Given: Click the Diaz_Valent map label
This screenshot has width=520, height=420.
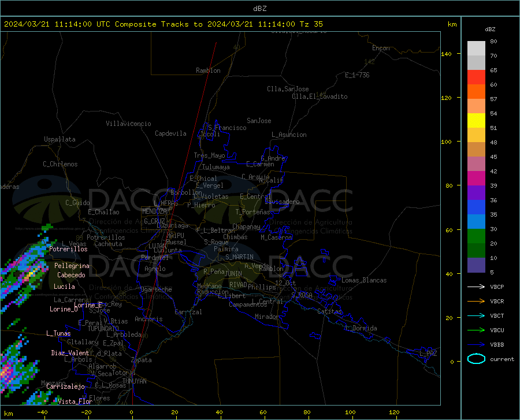Looking at the screenshot, I should pos(70,353).
